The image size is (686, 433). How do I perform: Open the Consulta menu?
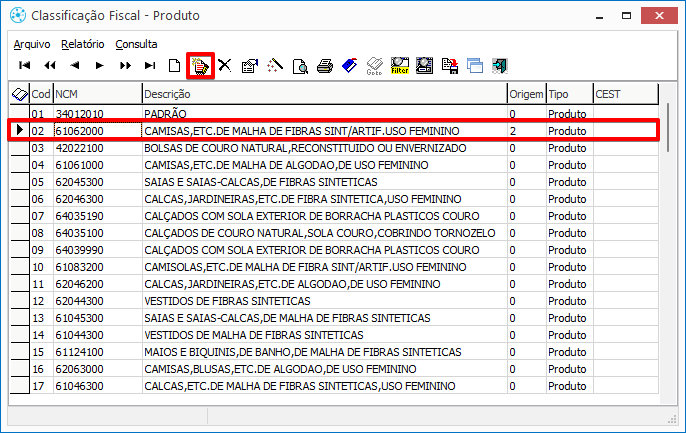[136, 44]
